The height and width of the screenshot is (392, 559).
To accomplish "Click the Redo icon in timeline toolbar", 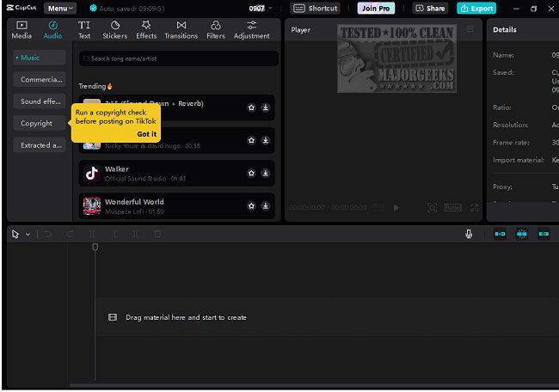I will tap(70, 234).
